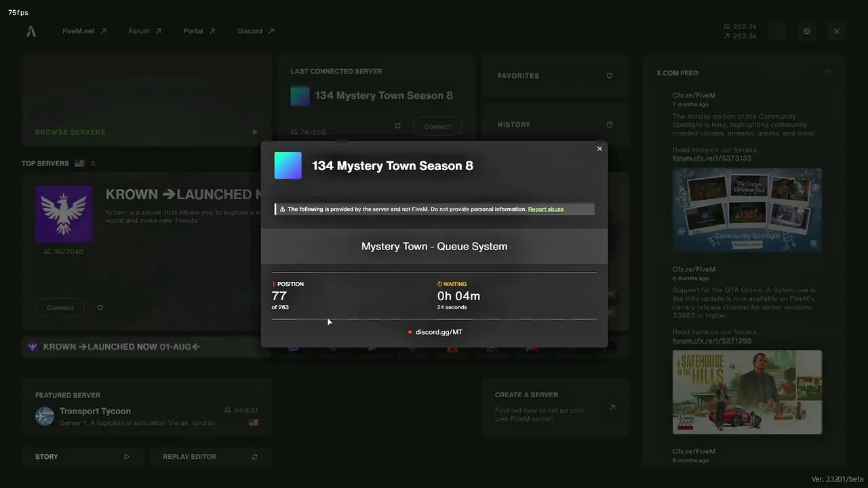Screen dimensions: 868x488
Task: Click the Mystery Town server icon in dialog
Action: (288, 165)
